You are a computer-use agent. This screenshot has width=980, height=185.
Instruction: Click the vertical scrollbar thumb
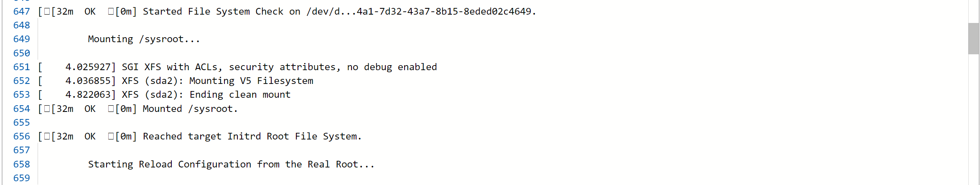(973, 38)
